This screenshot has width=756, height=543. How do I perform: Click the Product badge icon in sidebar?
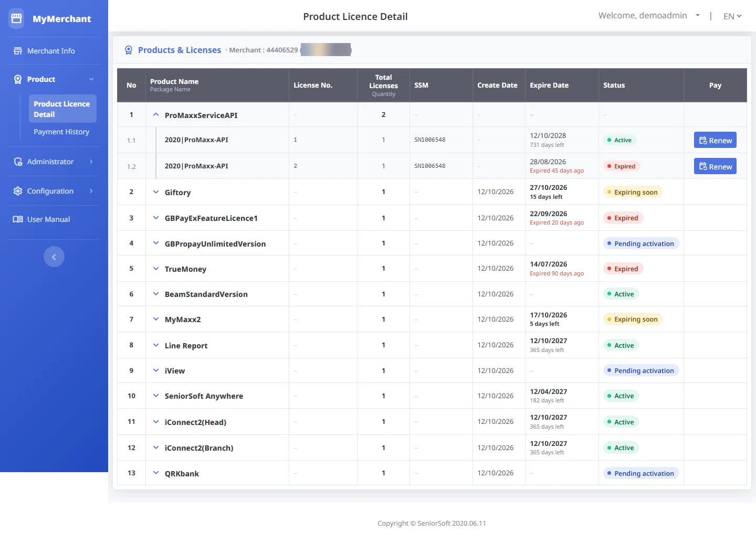point(18,79)
